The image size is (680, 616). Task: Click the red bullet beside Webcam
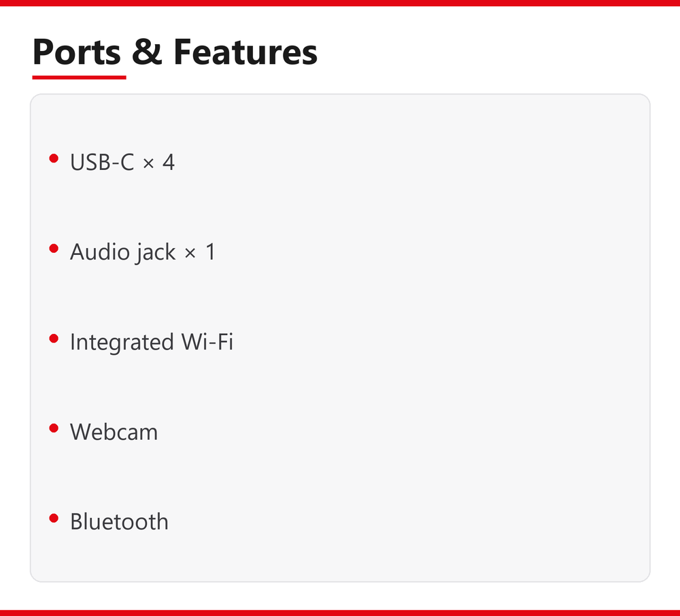click(x=54, y=428)
